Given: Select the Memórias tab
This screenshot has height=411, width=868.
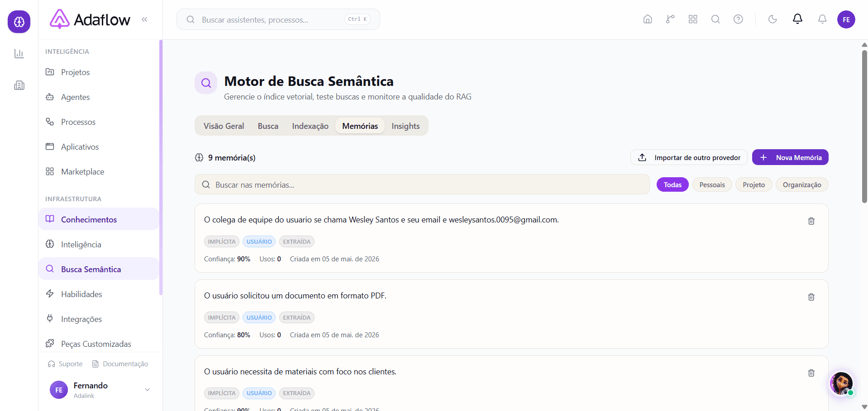Looking at the screenshot, I should click(360, 126).
